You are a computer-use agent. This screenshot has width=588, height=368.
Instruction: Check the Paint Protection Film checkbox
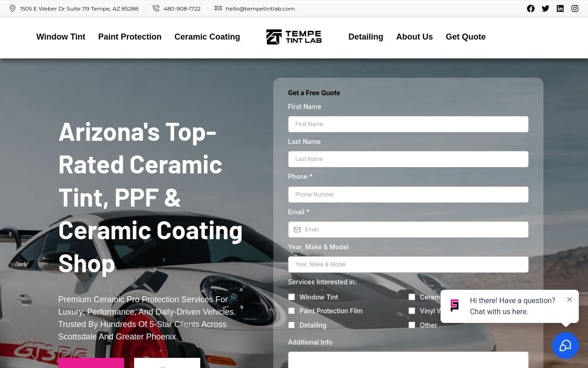291,311
